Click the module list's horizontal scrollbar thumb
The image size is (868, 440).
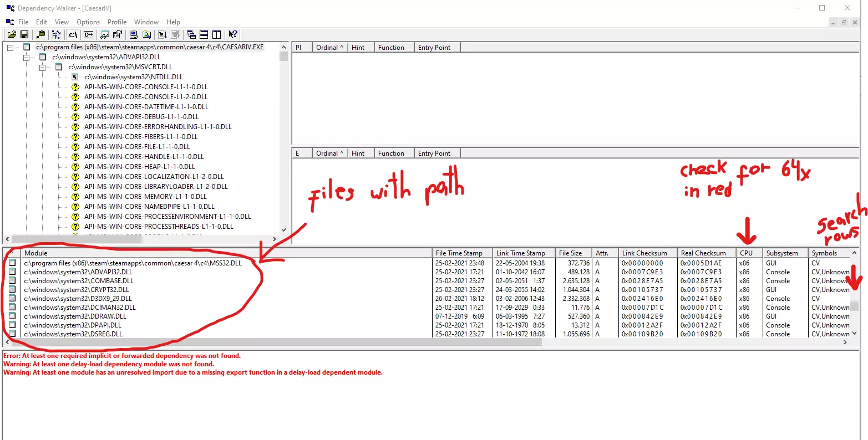[276, 342]
